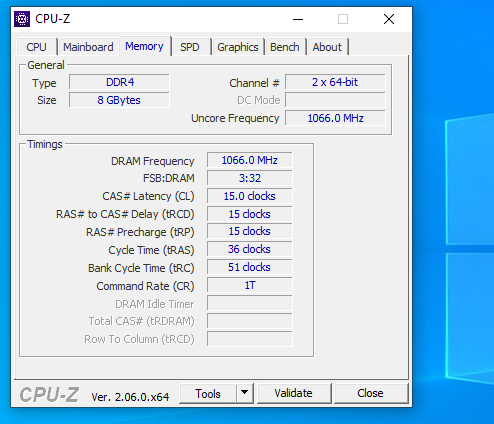Click the tRC 51 clocks value
This screenshot has height=424, width=494.
click(x=250, y=268)
